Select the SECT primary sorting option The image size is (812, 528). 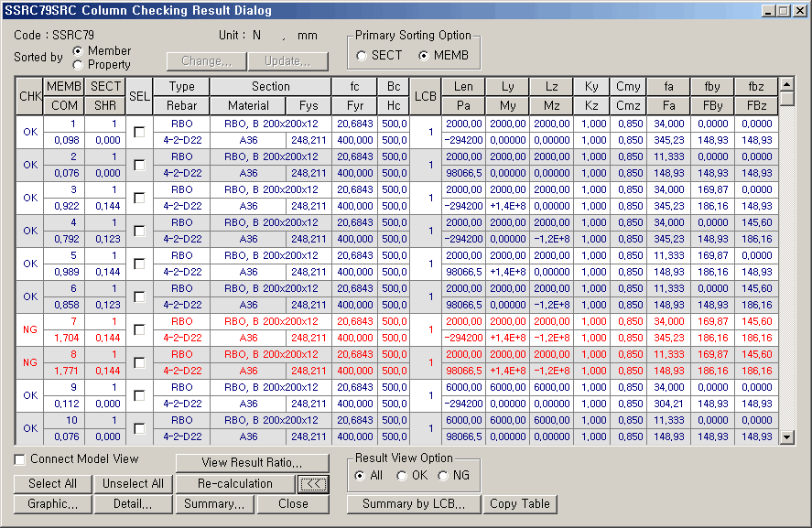pos(362,55)
